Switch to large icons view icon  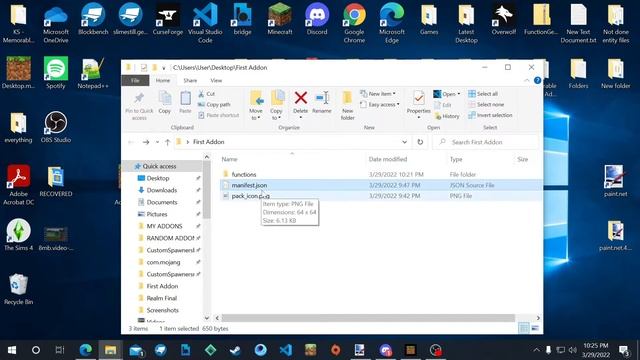535,328
